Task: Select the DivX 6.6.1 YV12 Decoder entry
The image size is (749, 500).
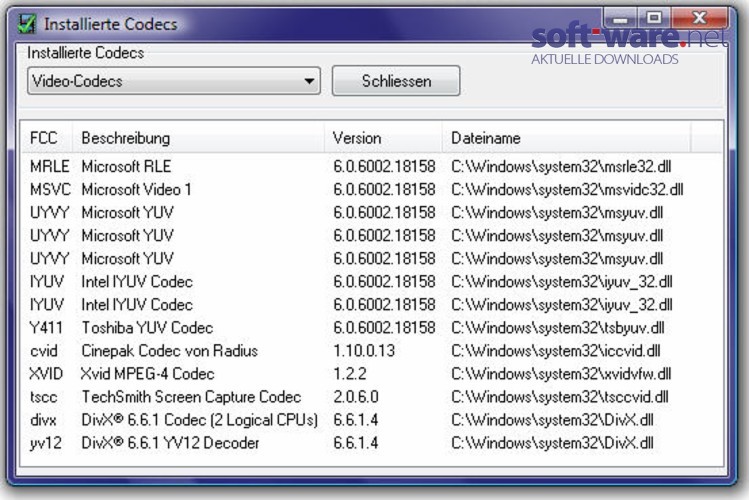Action: coord(170,443)
